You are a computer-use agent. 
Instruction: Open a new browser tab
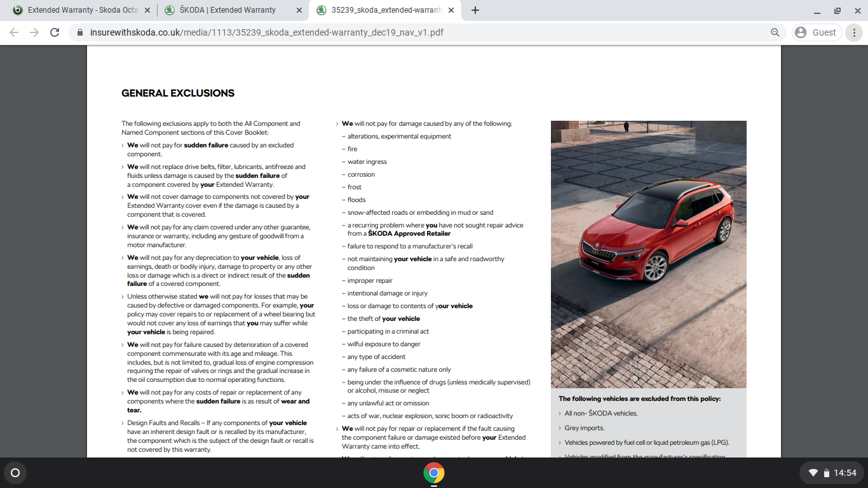475,10
